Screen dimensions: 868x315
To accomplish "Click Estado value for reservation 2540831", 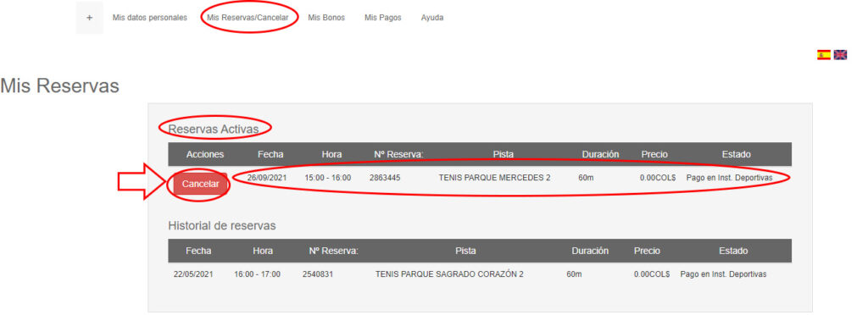I will pos(723,274).
